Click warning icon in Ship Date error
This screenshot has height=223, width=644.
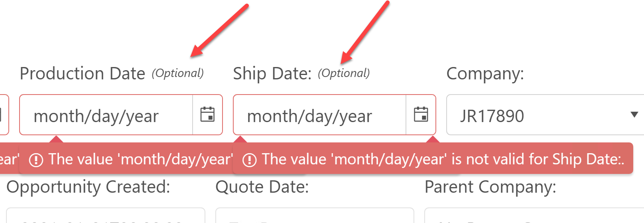250,160
